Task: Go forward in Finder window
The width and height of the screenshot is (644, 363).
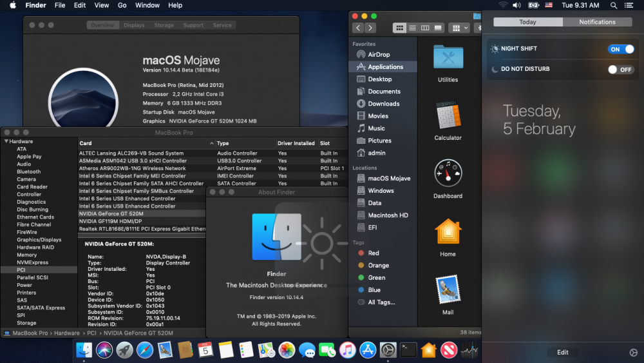Action: tap(370, 28)
